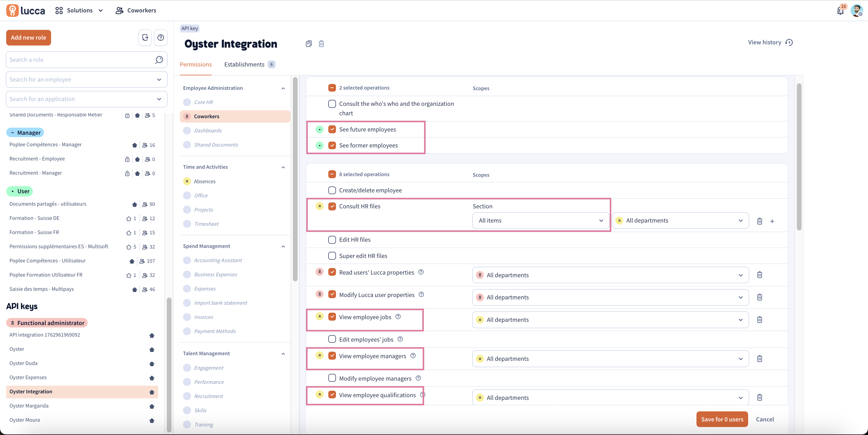The image size is (868, 435).
Task: Delete Read users' Lucca properties scope
Action: click(759, 275)
